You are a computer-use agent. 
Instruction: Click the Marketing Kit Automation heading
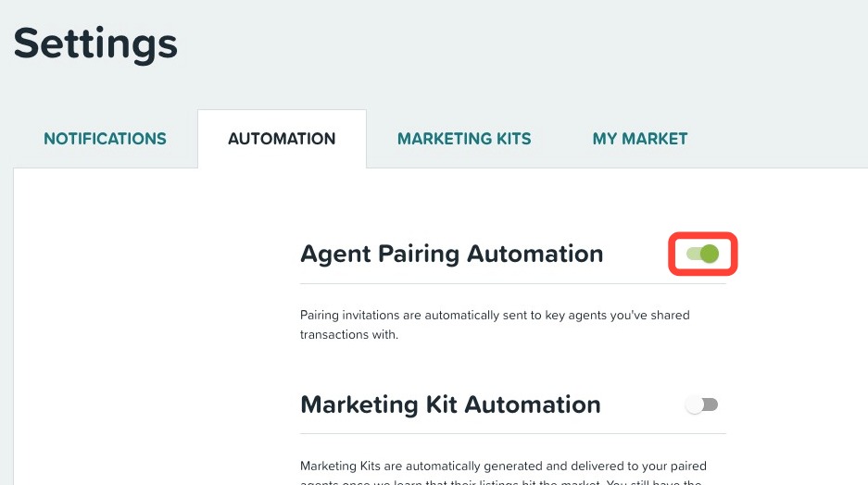(x=450, y=404)
